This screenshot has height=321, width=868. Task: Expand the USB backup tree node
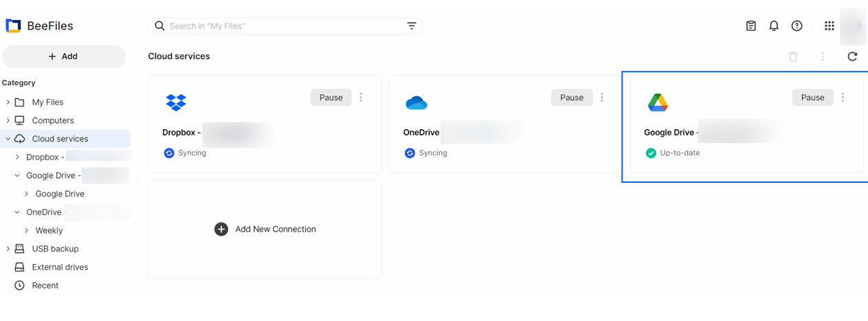click(8, 249)
